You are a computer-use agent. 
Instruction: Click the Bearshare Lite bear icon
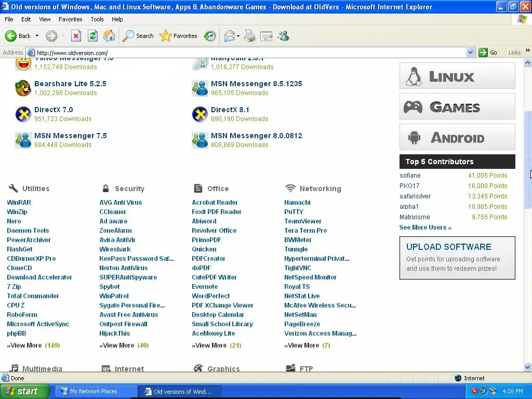(x=23, y=88)
